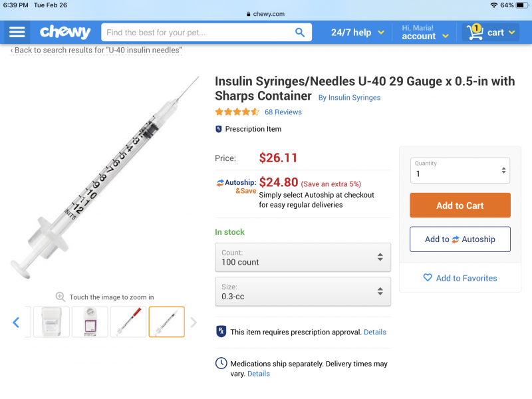The height and width of the screenshot is (399, 532).
Task: Go back to search results link
Action: click(x=97, y=50)
